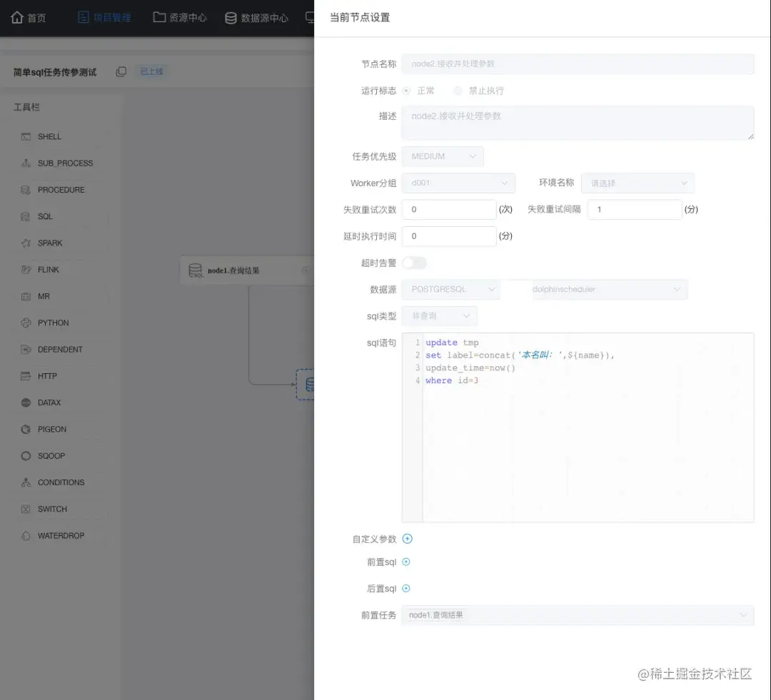Choose the PROCEDURE task icon
771x700 pixels.
[x=26, y=190]
